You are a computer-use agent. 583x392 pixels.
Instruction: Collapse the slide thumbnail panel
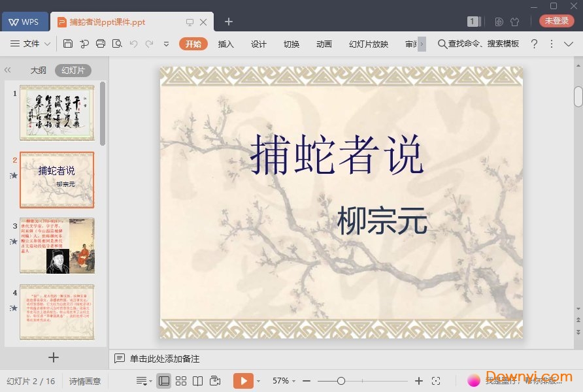click(7, 70)
